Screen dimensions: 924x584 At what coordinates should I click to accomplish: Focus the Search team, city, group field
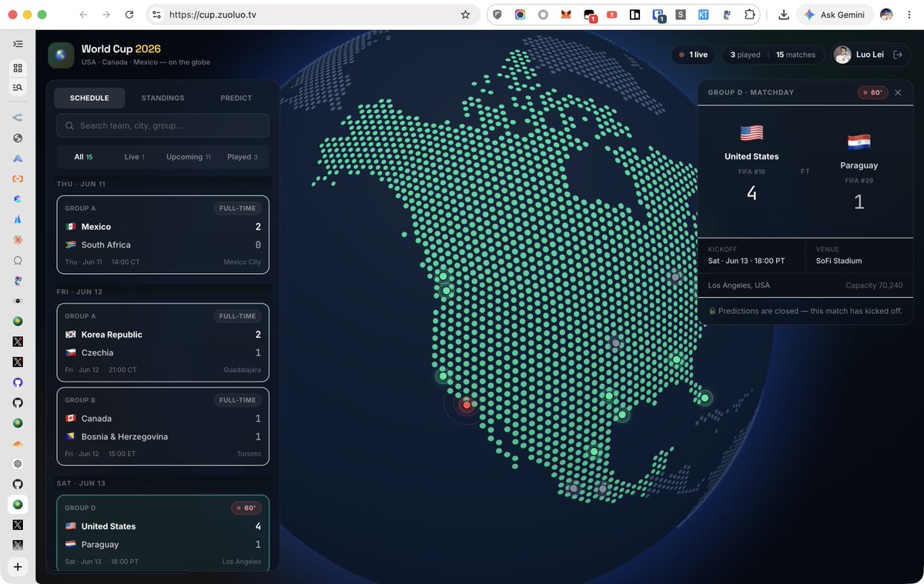[162, 125]
